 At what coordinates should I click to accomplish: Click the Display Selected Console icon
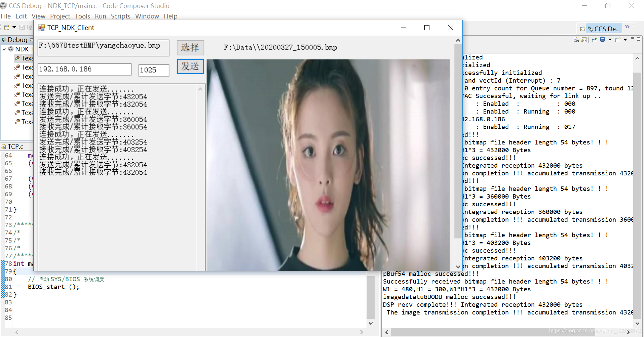pos(603,40)
